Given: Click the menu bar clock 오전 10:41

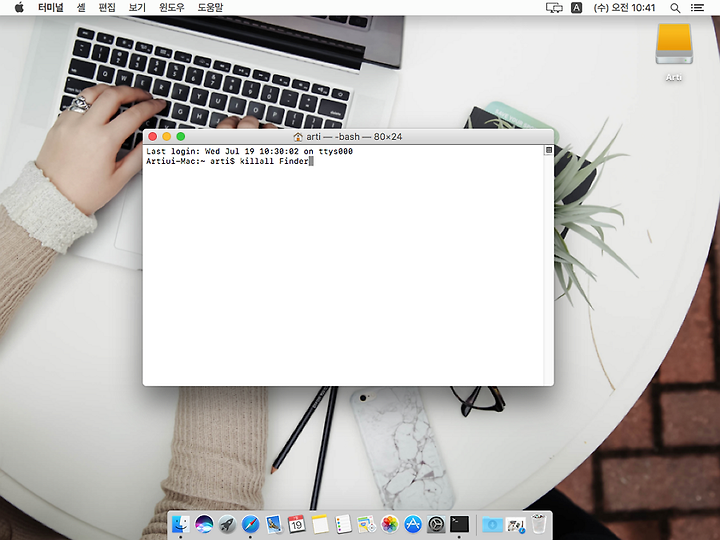Looking at the screenshot, I should tap(624, 8).
